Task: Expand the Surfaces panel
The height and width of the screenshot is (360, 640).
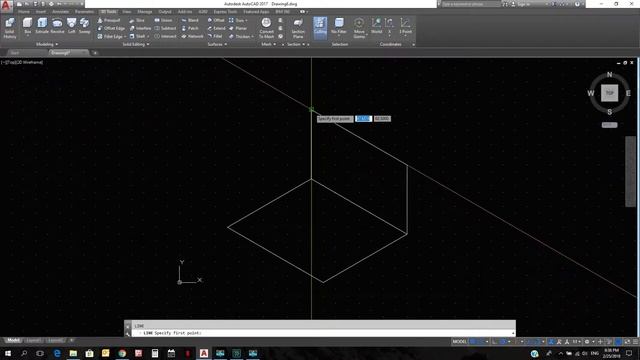Action: 217,44
